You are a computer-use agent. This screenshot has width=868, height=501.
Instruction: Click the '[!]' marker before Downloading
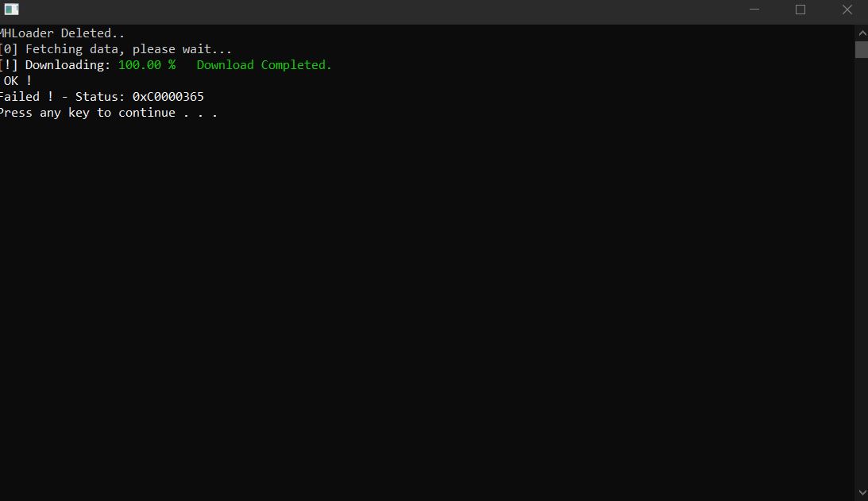(x=9, y=65)
